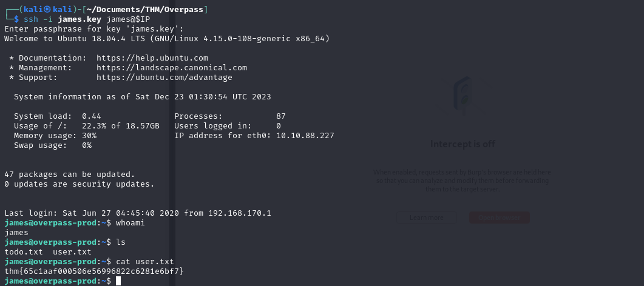This screenshot has height=286, width=644.
Task: Click the eth0 IP address 10.10.88.227
Action: coord(305,136)
